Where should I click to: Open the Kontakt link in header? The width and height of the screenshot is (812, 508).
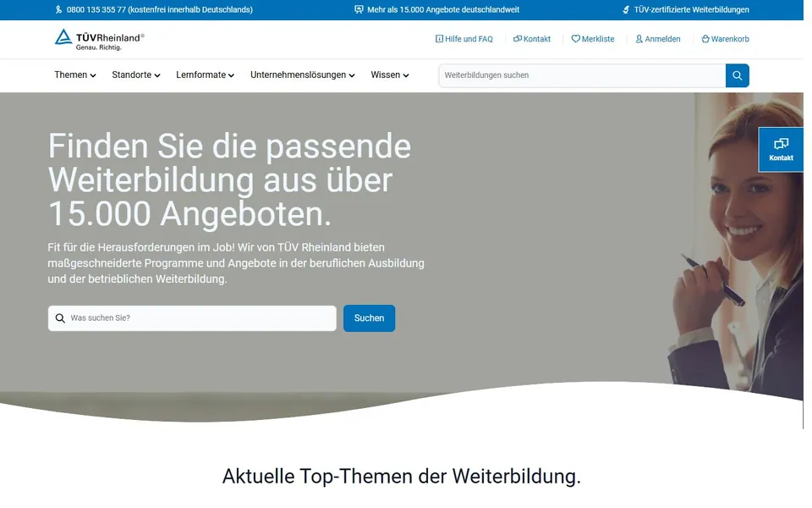tap(532, 39)
